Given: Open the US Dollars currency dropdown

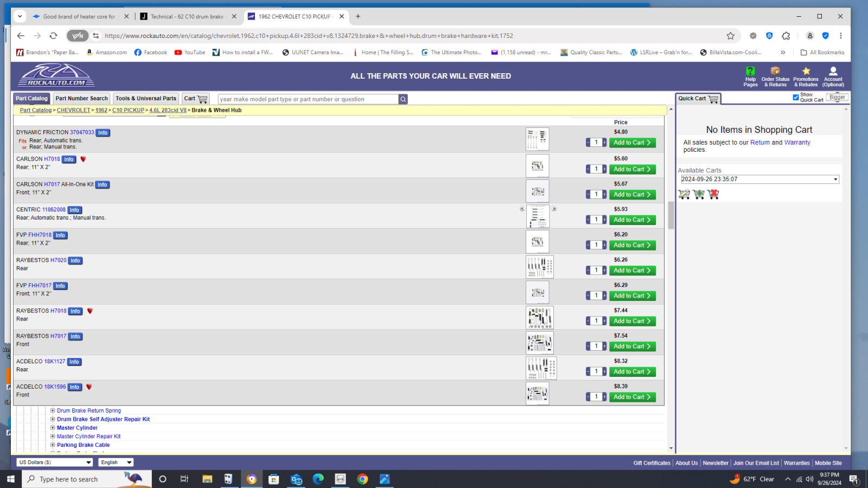Looking at the screenshot, I should (55, 463).
